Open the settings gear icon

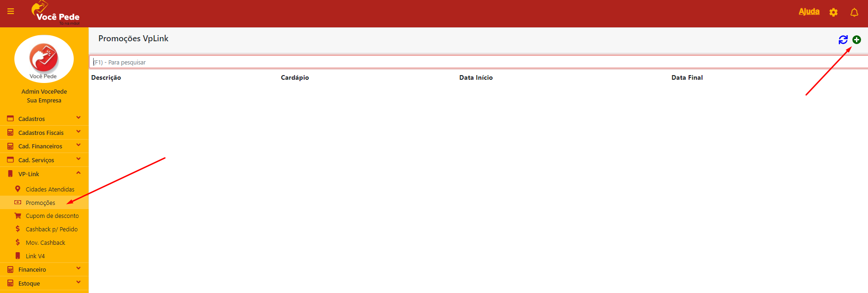[833, 13]
